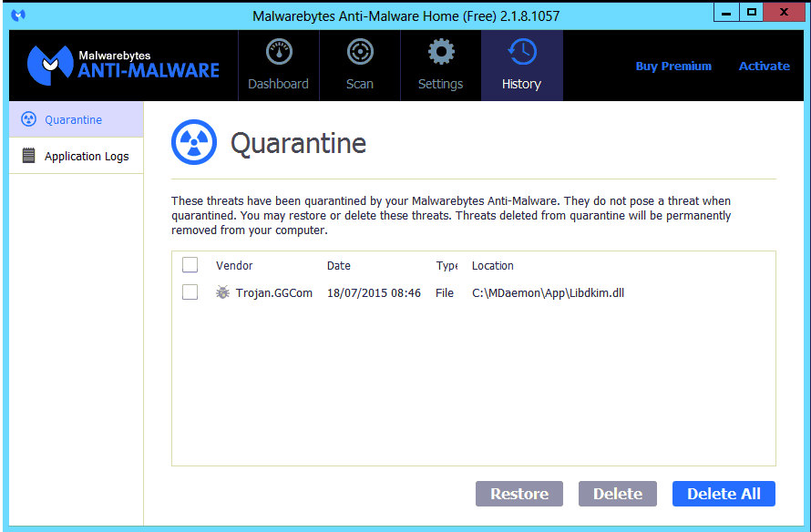Sort list by Date column header

pyautogui.click(x=339, y=266)
